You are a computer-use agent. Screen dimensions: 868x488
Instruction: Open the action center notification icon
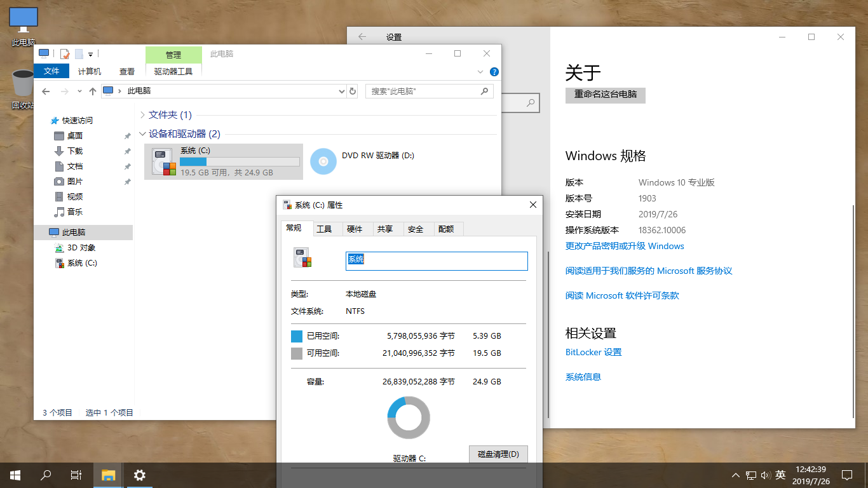coord(846,475)
